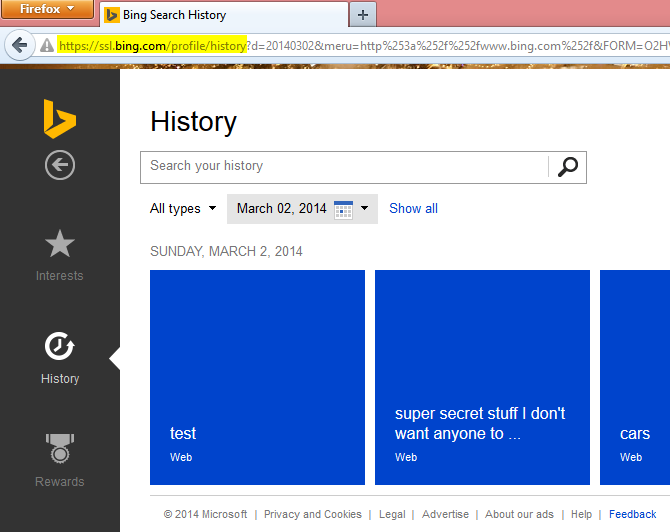Expand the March 02, 2014 date dropdown arrow
This screenshot has height=532, width=670.
[364, 208]
